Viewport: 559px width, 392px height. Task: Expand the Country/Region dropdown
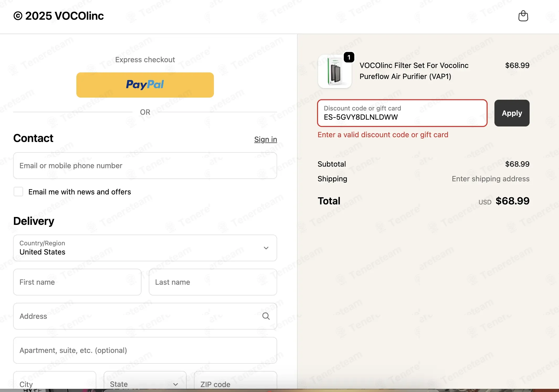pos(145,248)
